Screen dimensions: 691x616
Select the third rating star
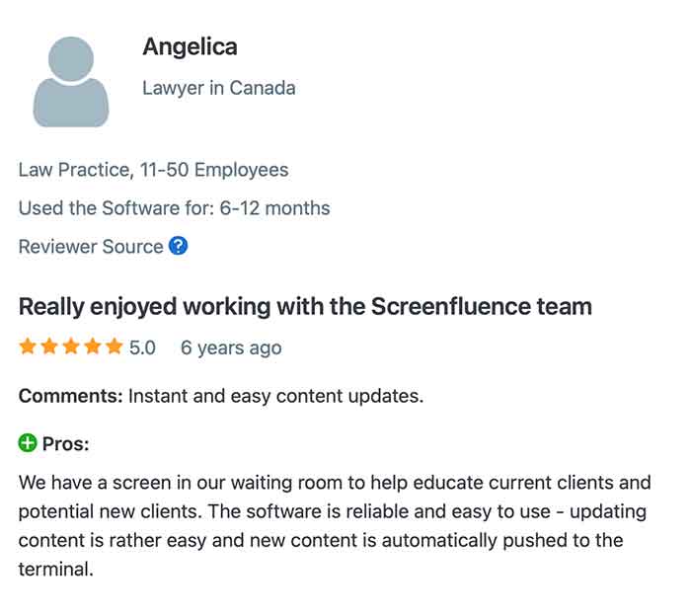coord(71,347)
